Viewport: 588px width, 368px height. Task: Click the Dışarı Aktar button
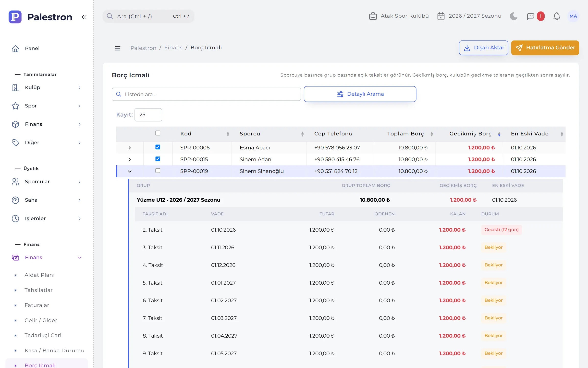click(483, 48)
